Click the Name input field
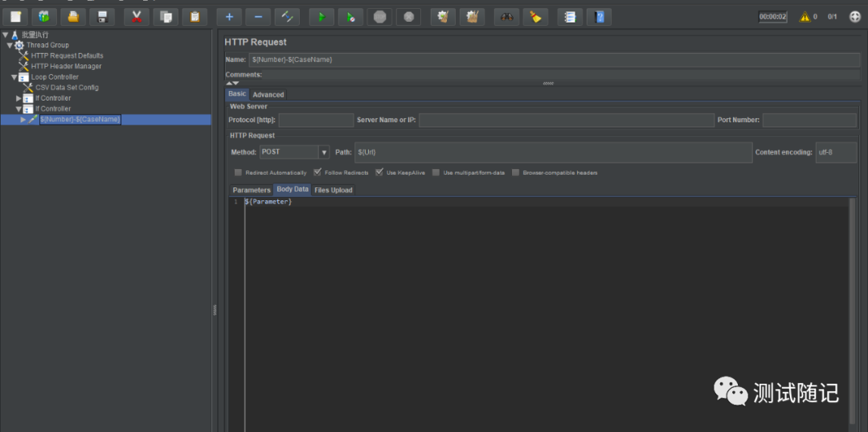The height and width of the screenshot is (432, 868). pos(554,60)
